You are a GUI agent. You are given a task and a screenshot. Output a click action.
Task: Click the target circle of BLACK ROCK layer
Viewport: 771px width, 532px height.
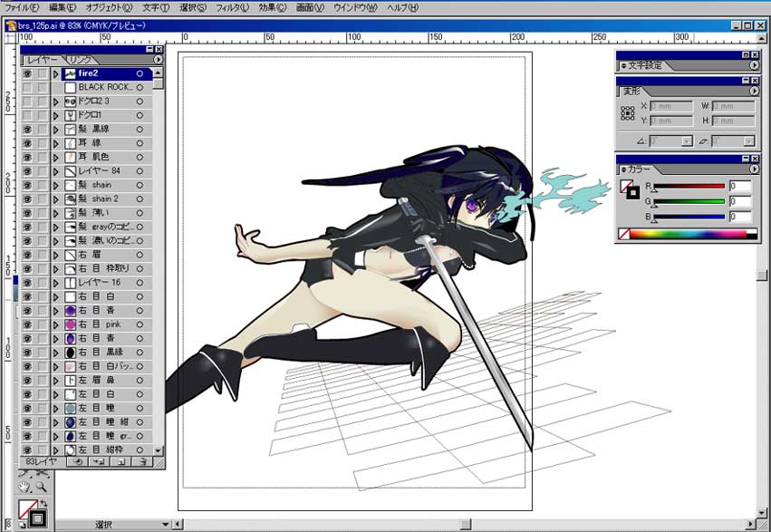pos(140,87)
